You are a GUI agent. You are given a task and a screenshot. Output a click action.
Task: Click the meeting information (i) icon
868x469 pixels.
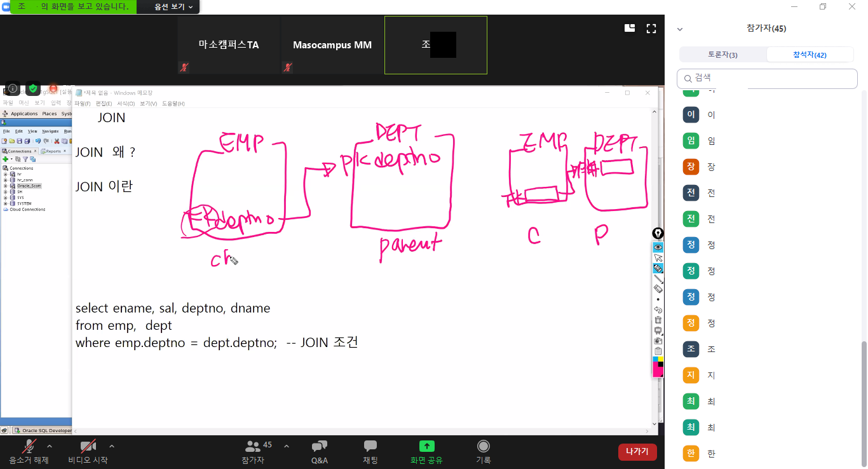click(x=13, y=88)
